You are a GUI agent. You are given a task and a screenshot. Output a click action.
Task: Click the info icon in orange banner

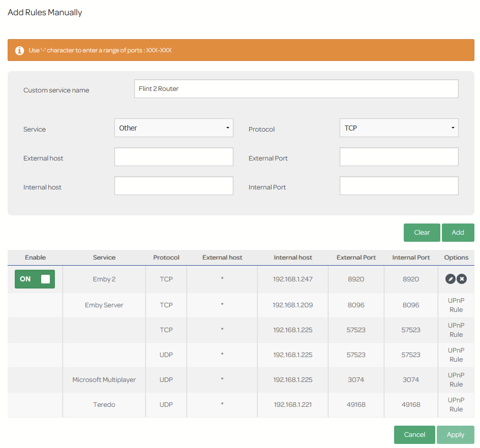[x=19, y=50]
